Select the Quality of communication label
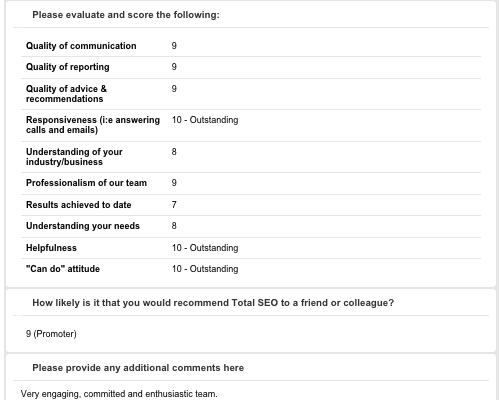 point(81,46)
